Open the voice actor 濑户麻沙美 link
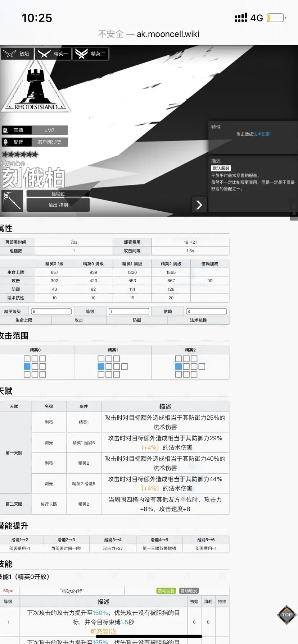Image resolution: width=298 pixels, height=644 pixels. pos(50,142)
